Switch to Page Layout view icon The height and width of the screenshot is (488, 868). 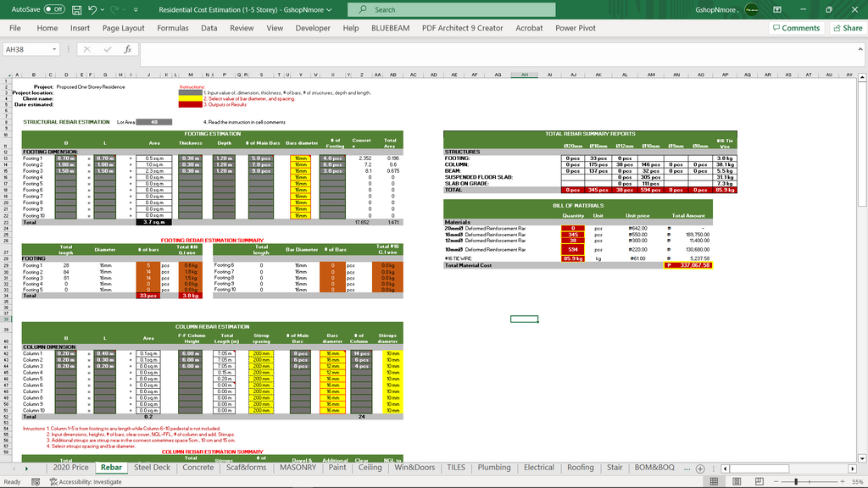(737, 482)
